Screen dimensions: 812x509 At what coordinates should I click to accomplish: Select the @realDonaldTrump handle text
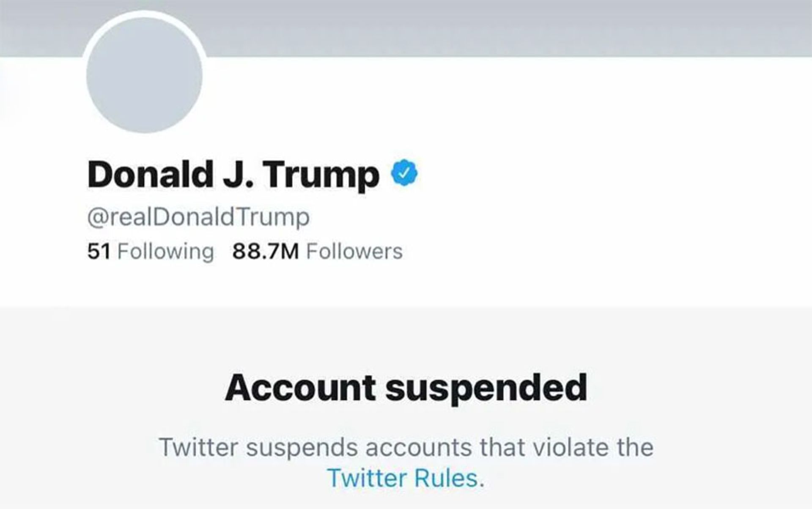click(198, 217)
